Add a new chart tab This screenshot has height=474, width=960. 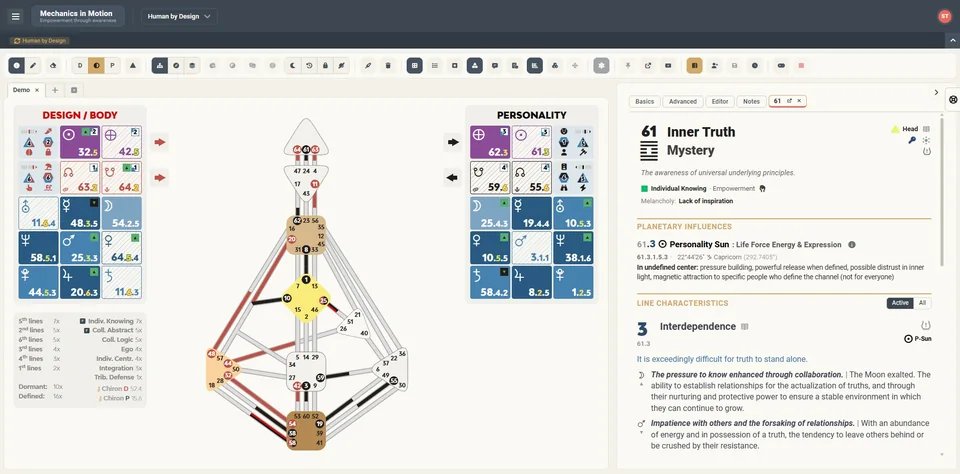click(54, 90)
